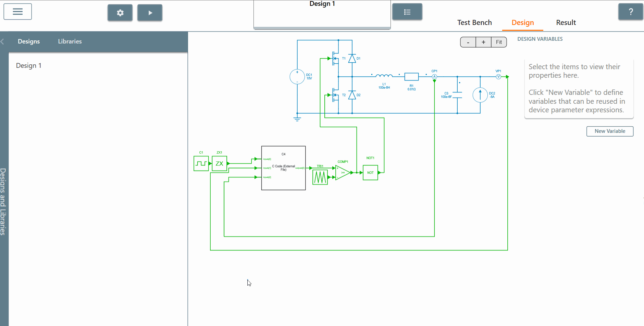
Task: Open the Result tab
Action: 566,23
